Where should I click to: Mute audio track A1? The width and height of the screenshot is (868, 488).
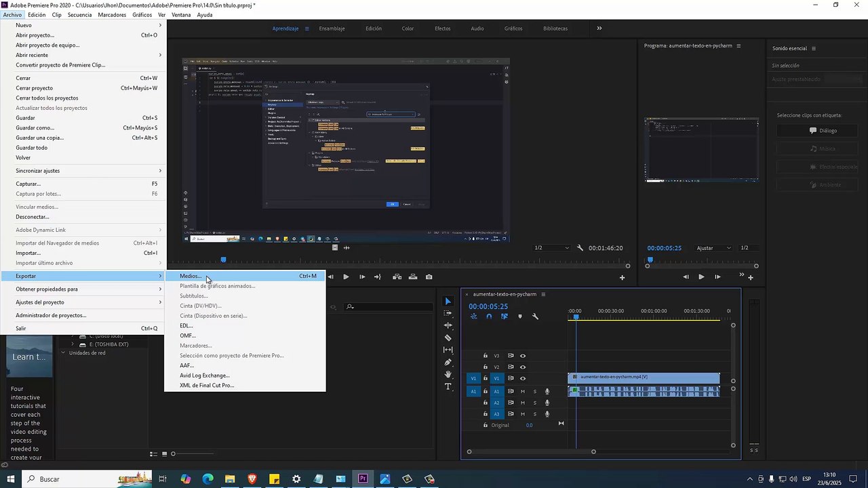pyautogui.click(x=522, y=392)
